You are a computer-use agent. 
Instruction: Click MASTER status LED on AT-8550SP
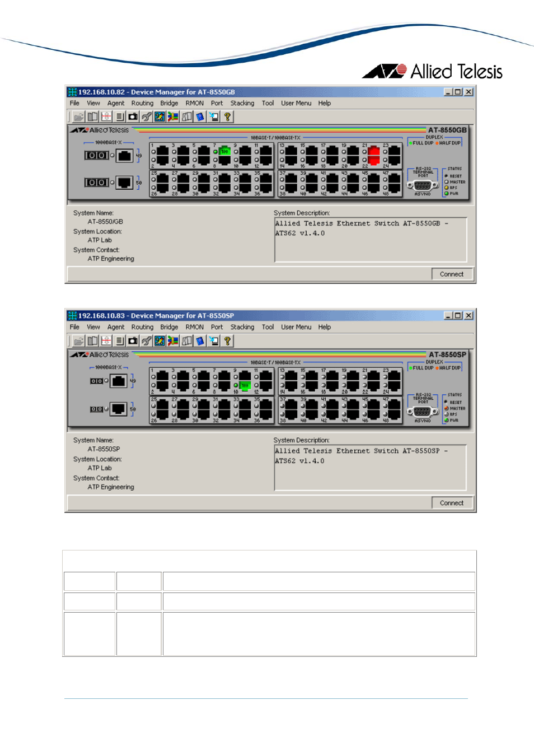tap(446, 408)
